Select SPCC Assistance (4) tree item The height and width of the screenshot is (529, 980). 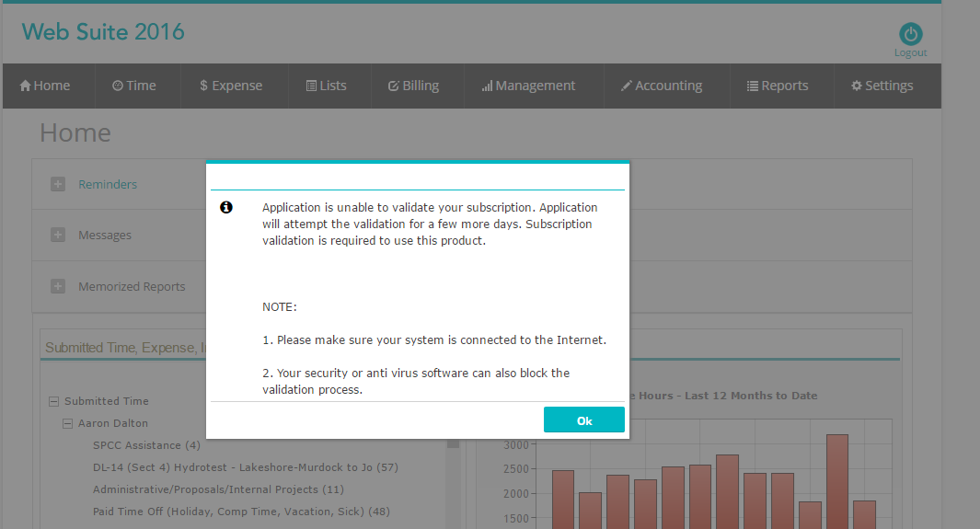[146, 445]
